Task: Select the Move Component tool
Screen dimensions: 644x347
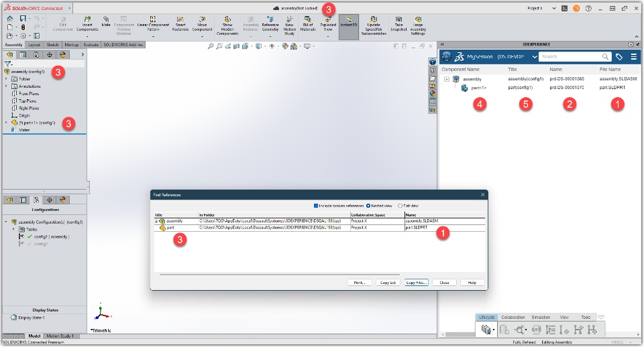Action: 202,24
